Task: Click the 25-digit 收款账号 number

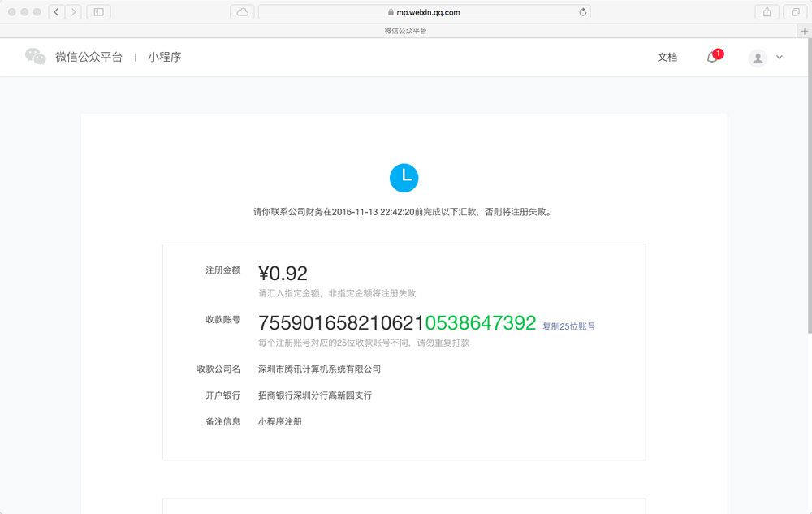Action: pyautogui.click(x=396, y=322)
